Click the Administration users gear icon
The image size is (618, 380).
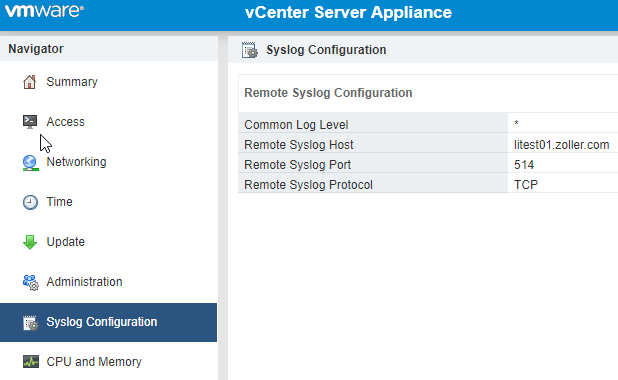click(30, 282)
